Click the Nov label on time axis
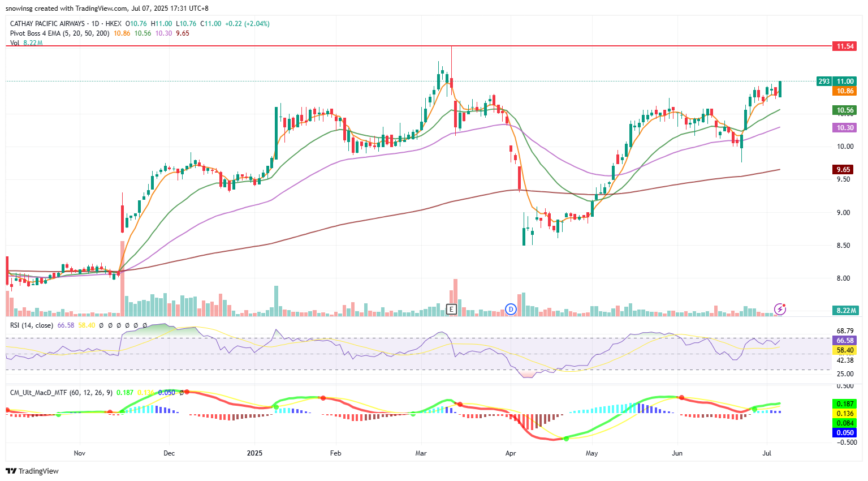Screen dimensions: 868x481 point(80,453)
